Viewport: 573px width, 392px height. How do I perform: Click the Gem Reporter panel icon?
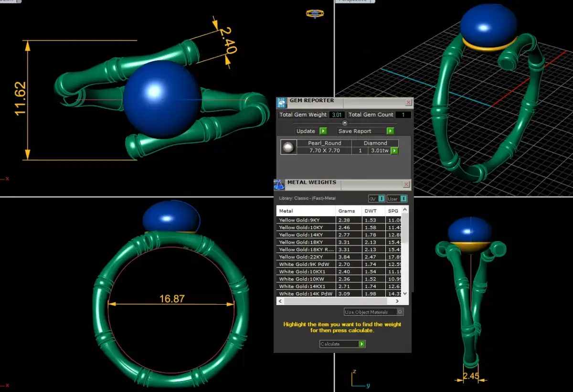click(282, 102)
